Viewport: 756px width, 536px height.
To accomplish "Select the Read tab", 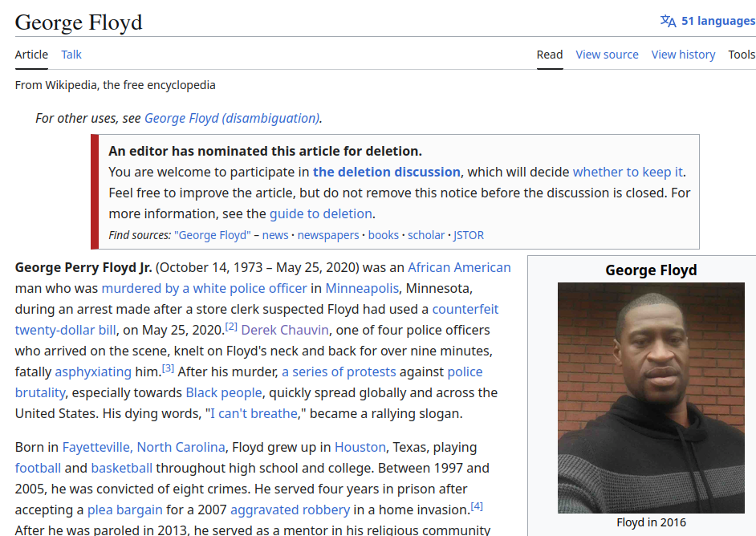I will (x=550, y=55).
